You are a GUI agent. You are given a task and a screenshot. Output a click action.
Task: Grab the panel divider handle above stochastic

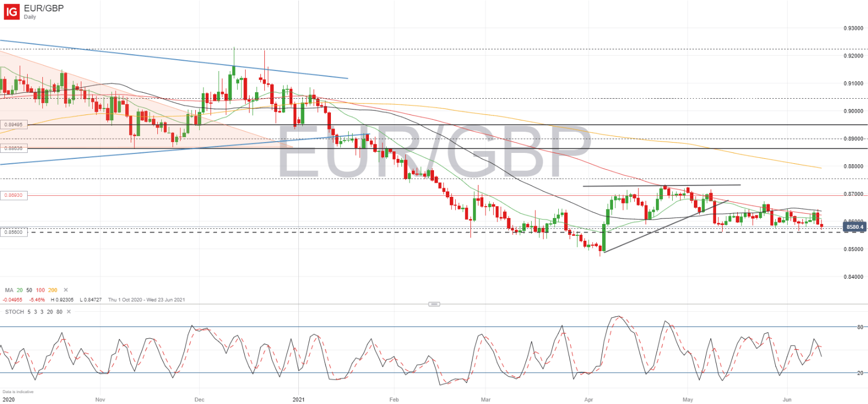coord(434,304)
